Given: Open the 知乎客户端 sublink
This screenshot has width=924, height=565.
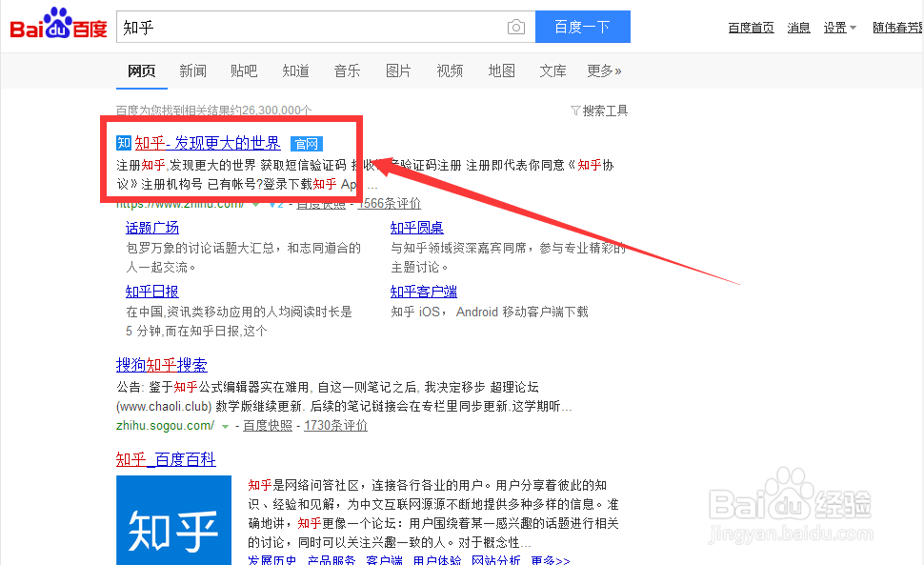Looking at the screenshot, I should tap(424, 291).
